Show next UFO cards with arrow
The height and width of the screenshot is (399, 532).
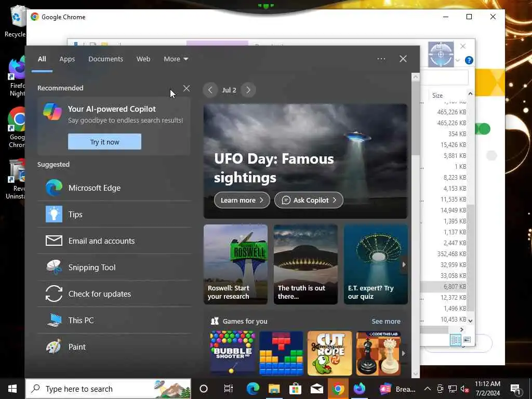(404, 264)
